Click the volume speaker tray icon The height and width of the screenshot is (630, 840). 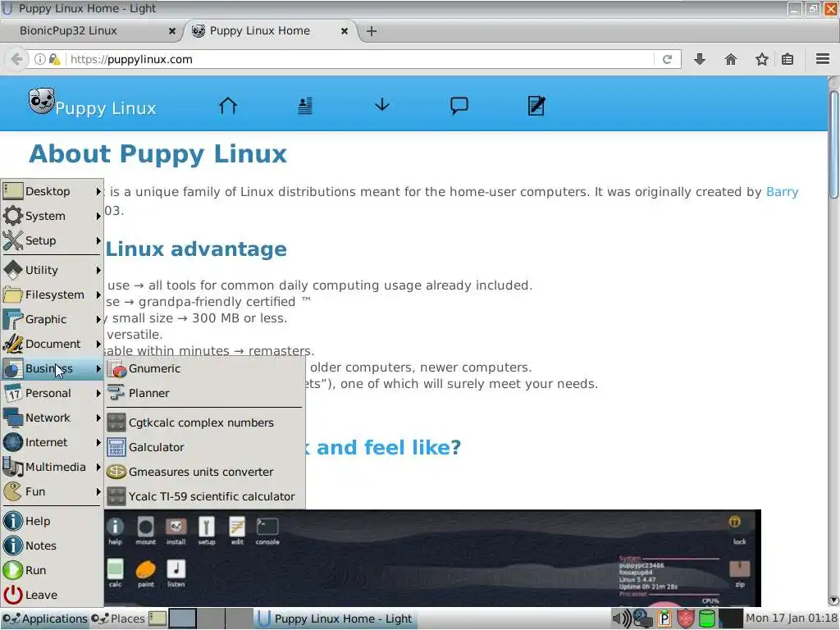(621, 619)
